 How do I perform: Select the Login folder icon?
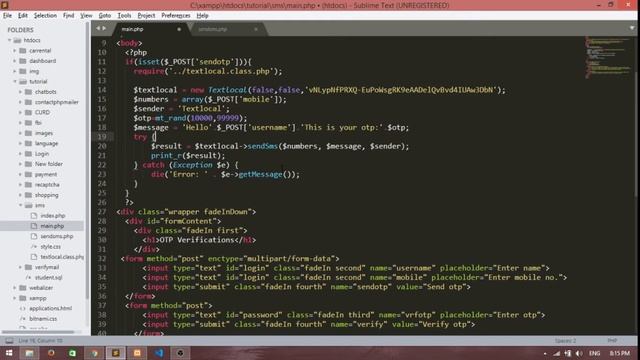pos(28,153)
